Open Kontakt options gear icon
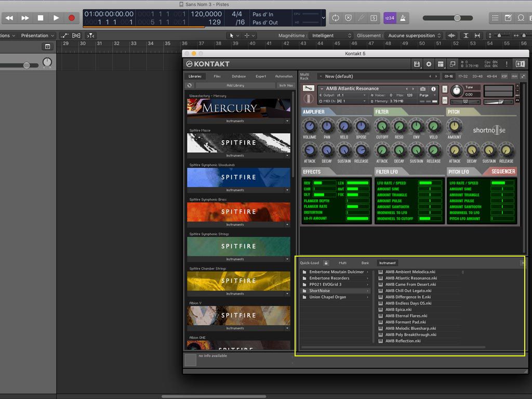Screen dimensions: 532x399 [429, 64]
